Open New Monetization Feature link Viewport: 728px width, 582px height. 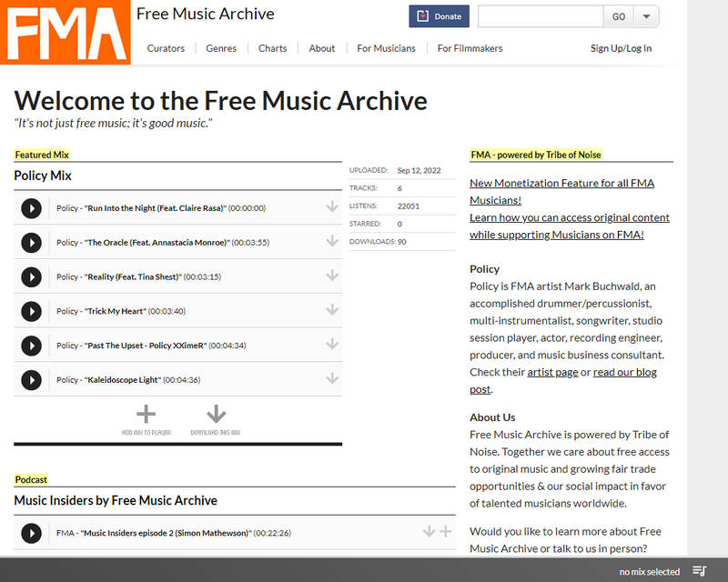(x=561, y=192)
